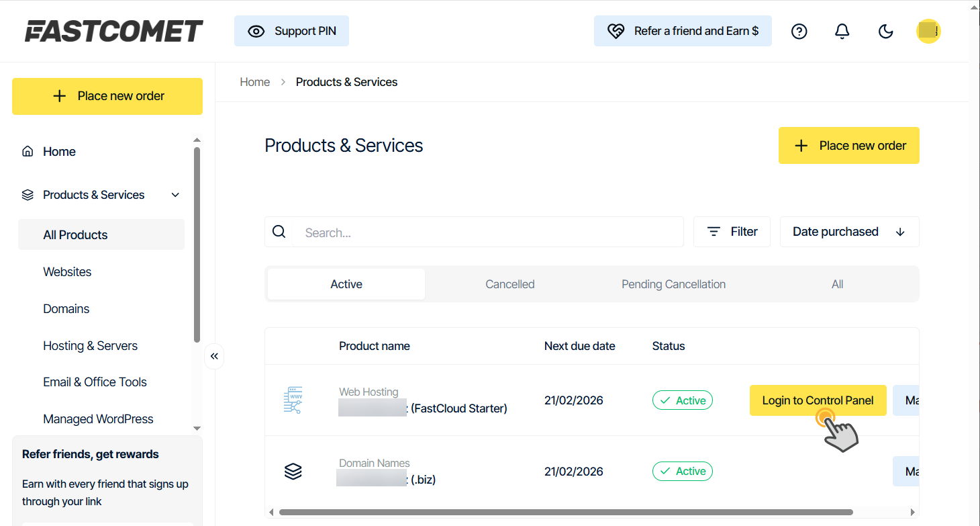This screenshot has height=526, width=980.
Task: Click Place new order beside page title
Action: coord(848,145)
